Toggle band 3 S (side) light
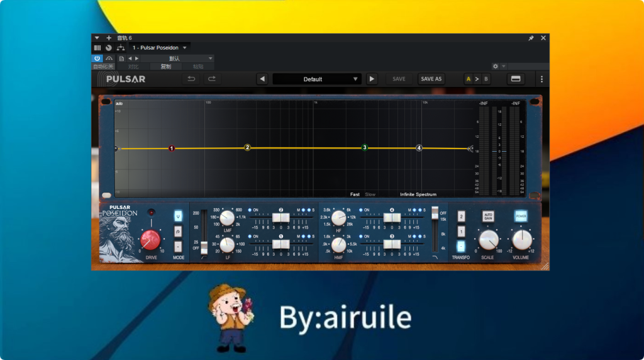The image size is (644, 360). tap(419, 236)
